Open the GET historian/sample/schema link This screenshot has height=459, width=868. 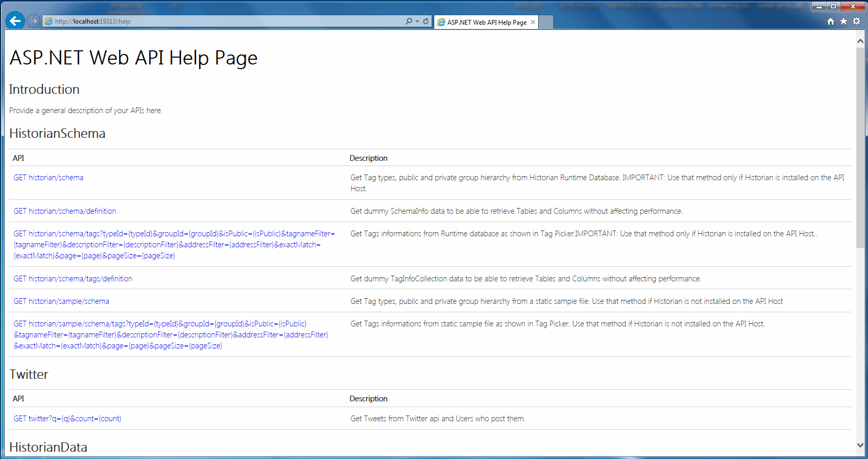61,301
